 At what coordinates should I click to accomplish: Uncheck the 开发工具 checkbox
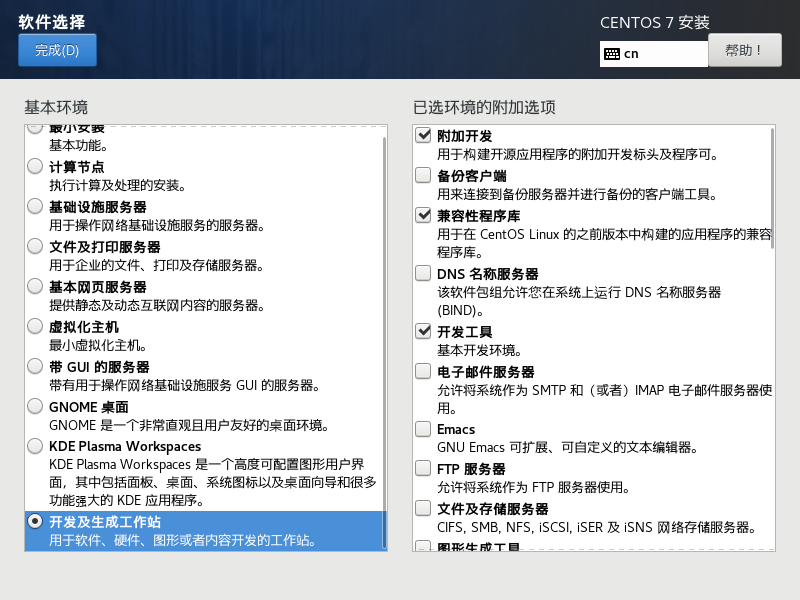[x=423, y=331]
